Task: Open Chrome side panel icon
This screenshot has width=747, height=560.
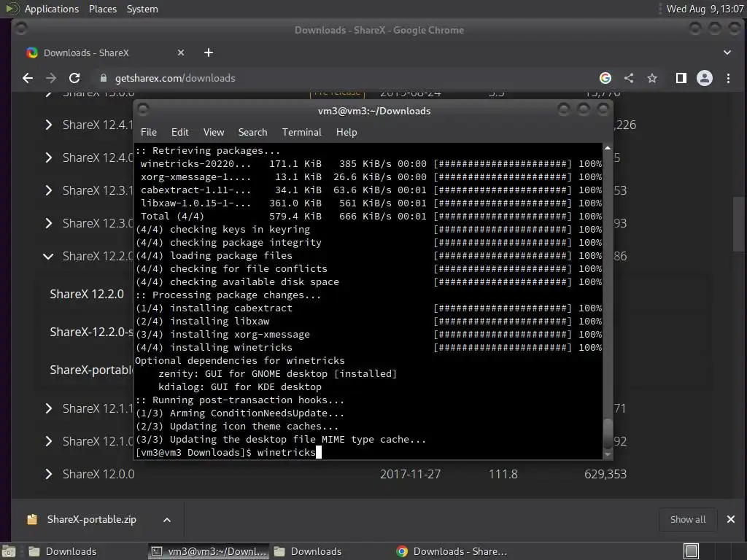Action: click(681, 78)
